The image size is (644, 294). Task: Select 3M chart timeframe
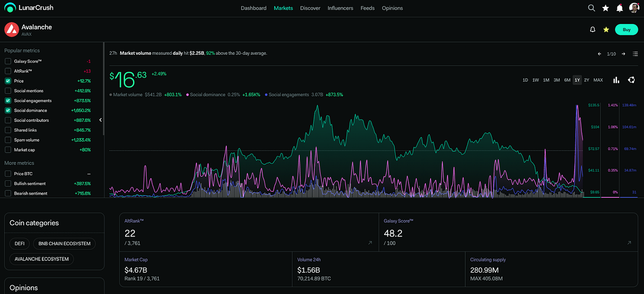coord(557,80)
